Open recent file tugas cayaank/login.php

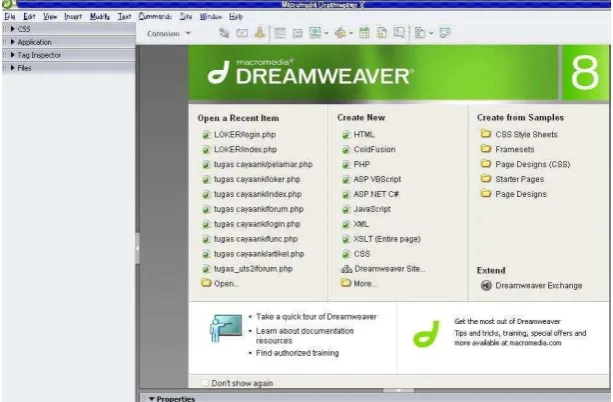tap(257, 224)
